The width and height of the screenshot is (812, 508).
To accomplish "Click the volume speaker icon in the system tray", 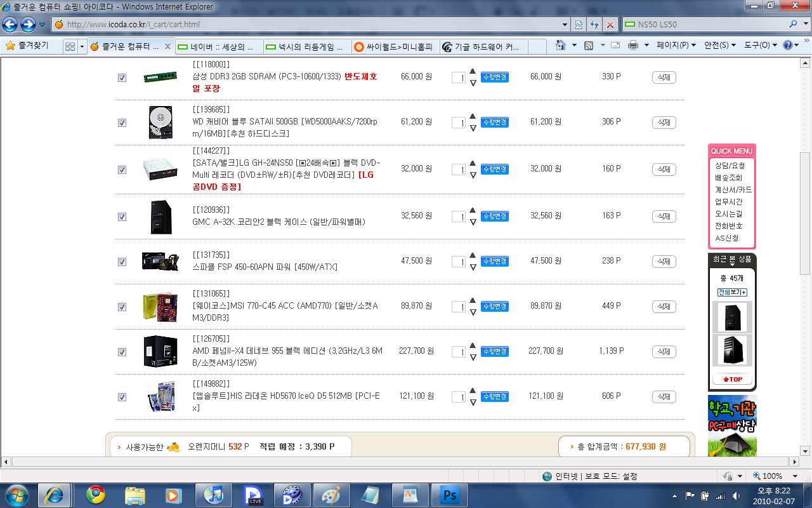I will point(736,495).
